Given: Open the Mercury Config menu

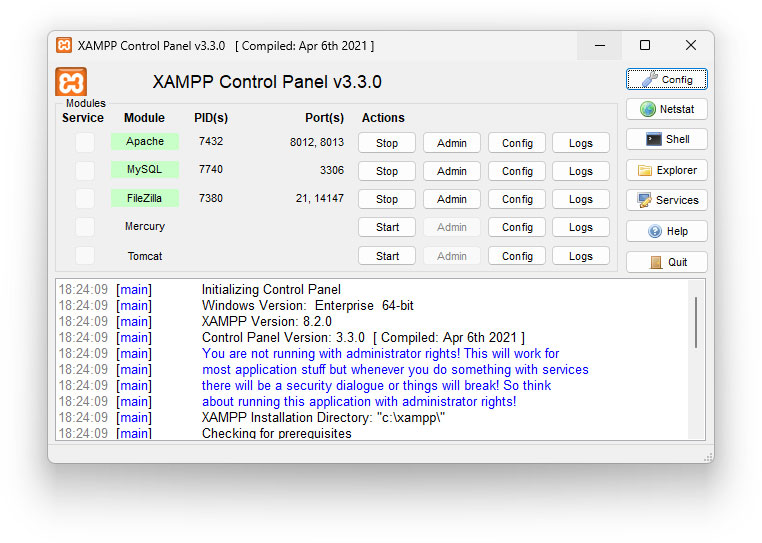Looking at the screenshot, I should (x=517, y=227).
